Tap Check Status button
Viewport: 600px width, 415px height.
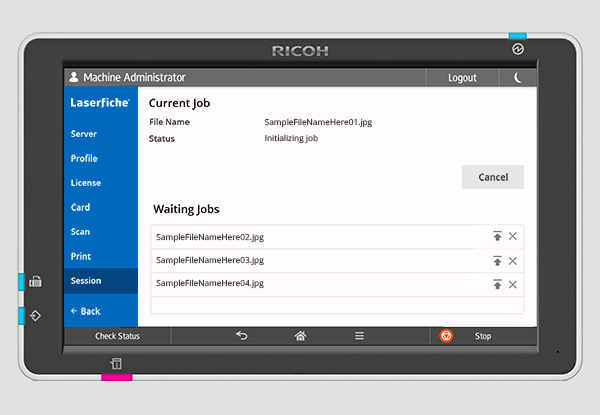pyautogui.click(x=117, y=336)
